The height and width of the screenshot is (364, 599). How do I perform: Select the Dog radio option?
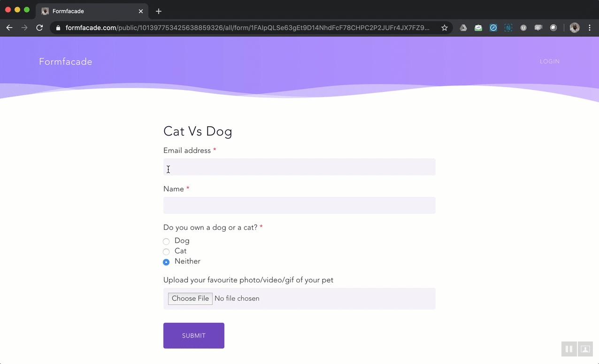166,242
